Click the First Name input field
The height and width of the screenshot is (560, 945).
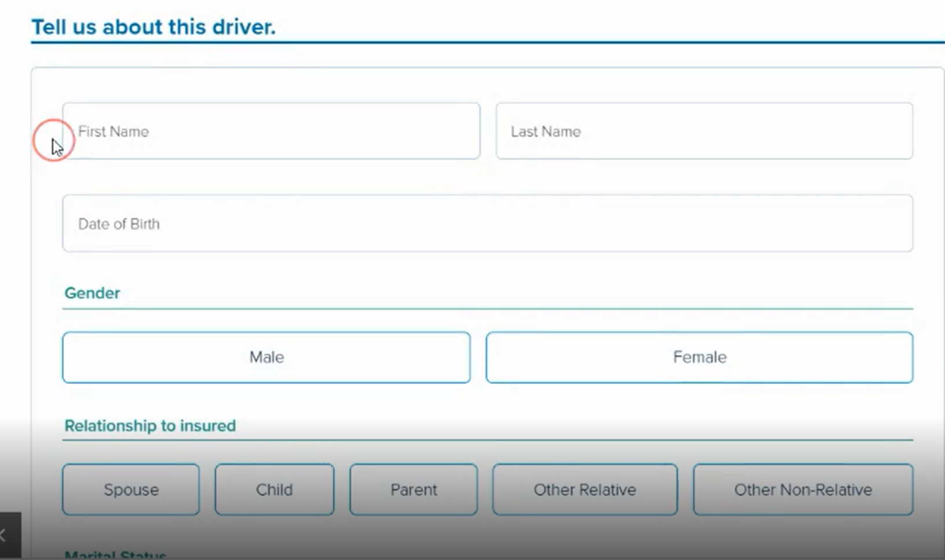pos(271,131)
